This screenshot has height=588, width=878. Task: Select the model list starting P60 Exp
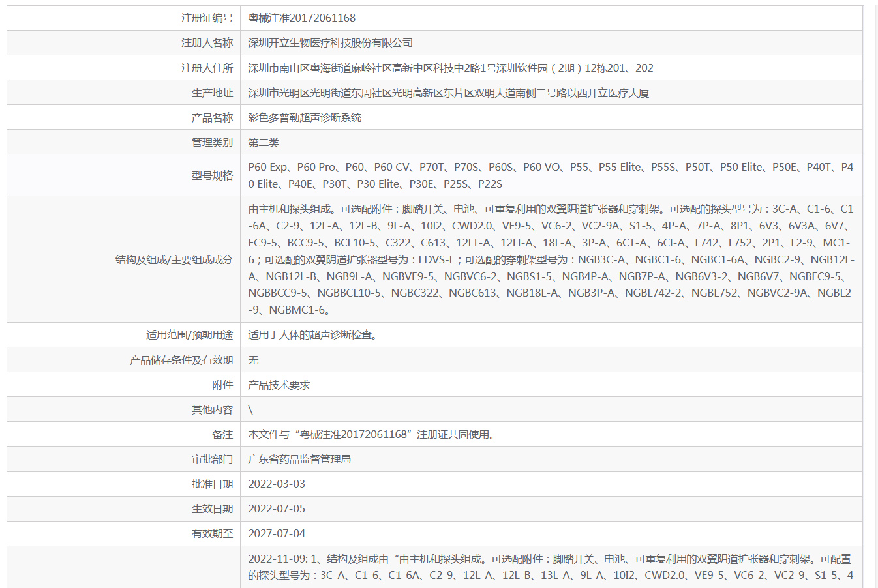tap(551, 175)
